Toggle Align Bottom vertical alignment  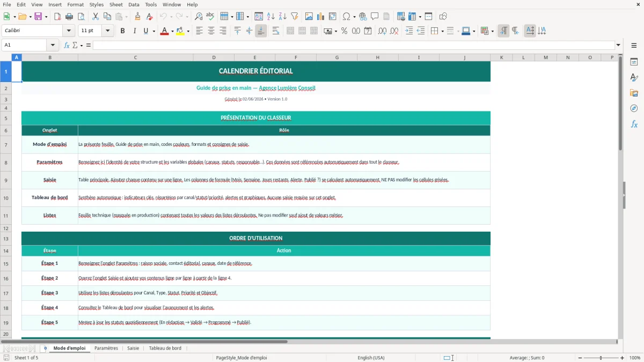point(261,31)
